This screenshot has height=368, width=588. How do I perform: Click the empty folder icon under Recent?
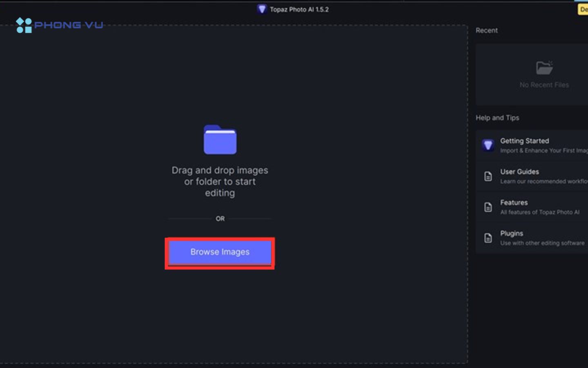[x=544, y=67]
